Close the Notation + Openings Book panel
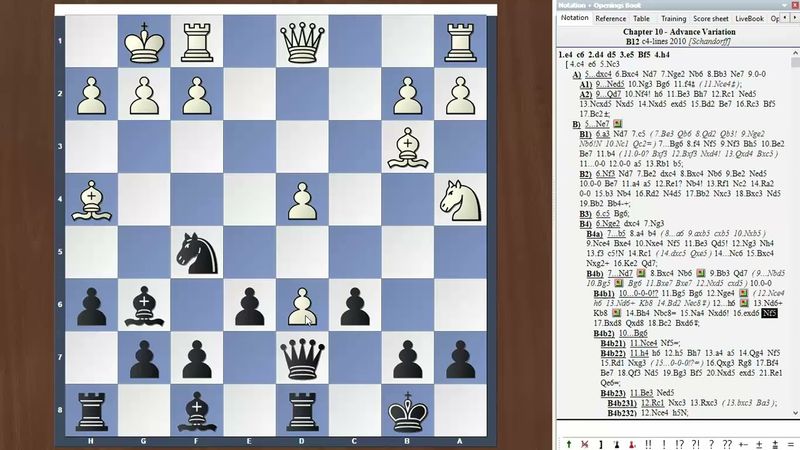This screenshot has height=450, width=800. [792, 4]
